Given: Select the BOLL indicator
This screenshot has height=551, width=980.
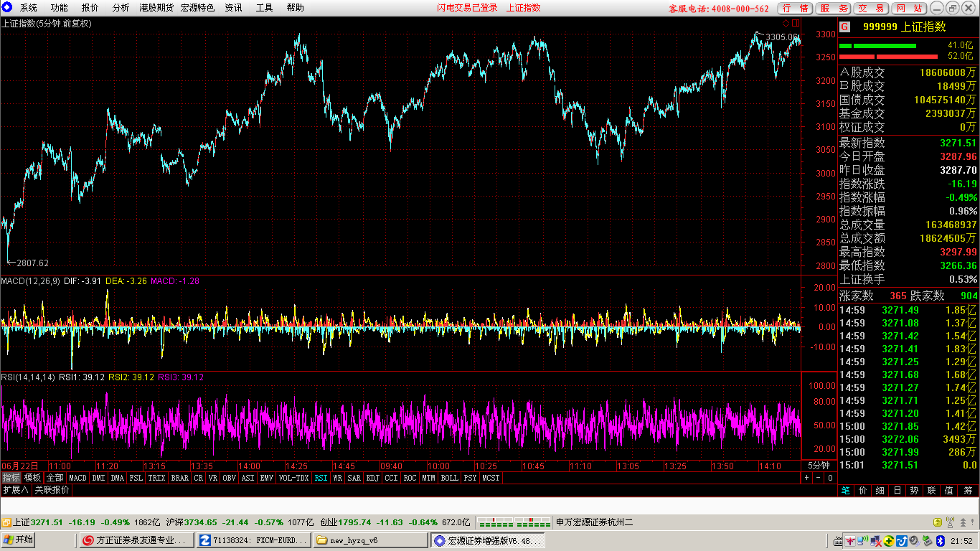Looking at the screenshot, I should click(x=450, y=477).
